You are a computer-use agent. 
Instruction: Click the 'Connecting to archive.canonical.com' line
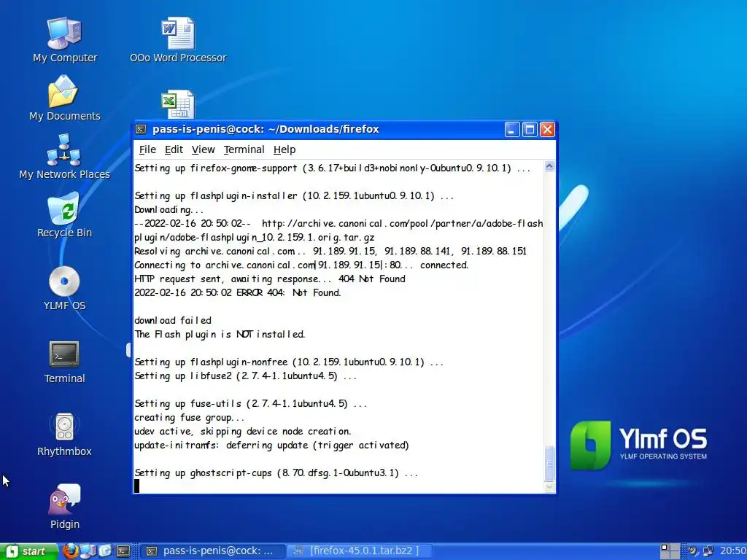click(x=301, y=265)
